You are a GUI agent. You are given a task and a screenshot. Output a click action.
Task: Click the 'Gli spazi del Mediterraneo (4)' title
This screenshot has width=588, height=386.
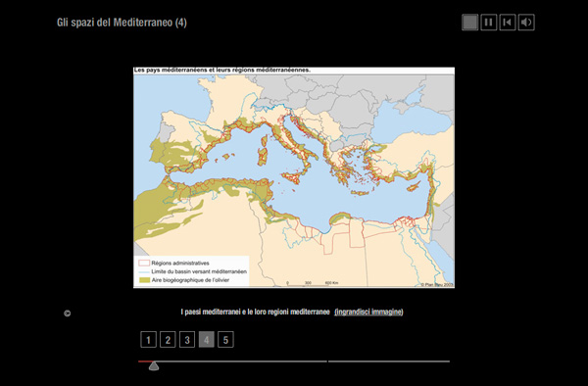[x=122, y=23]
